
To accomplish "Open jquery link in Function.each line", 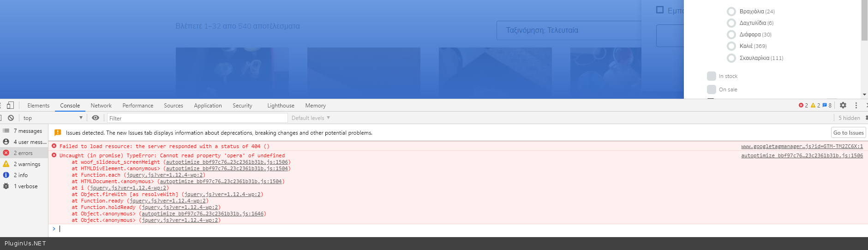I will pyautogui.click(x=164, y=175).
